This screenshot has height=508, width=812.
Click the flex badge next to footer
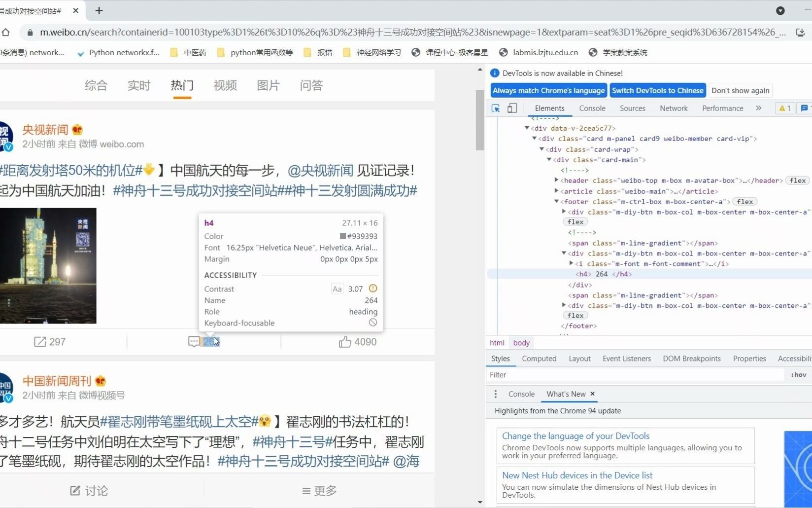click(744, 201)
